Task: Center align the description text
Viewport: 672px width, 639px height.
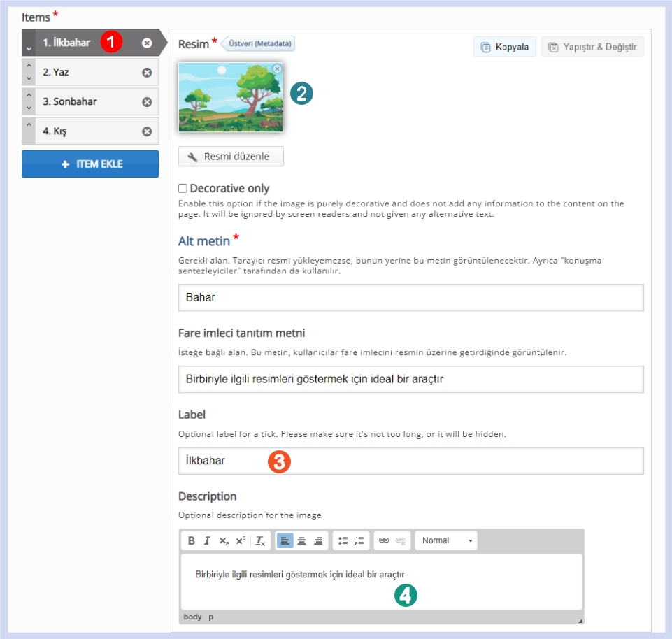Action: pos(302,540)
